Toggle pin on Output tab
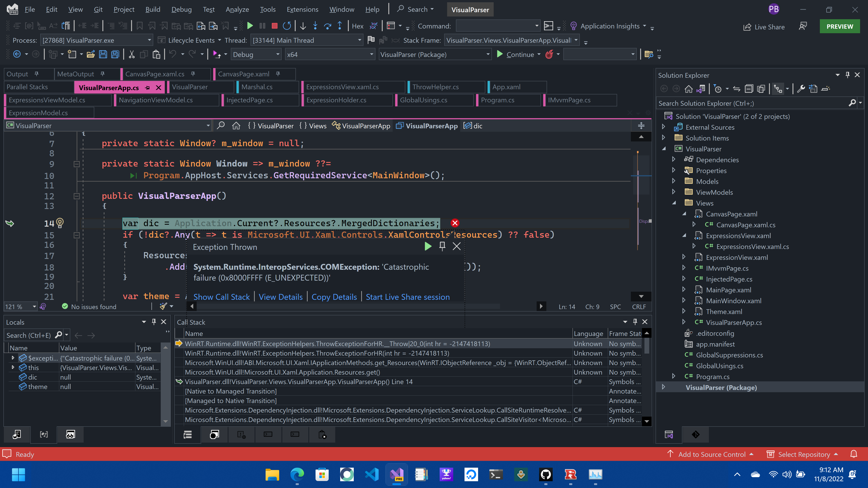 [36, 73]
